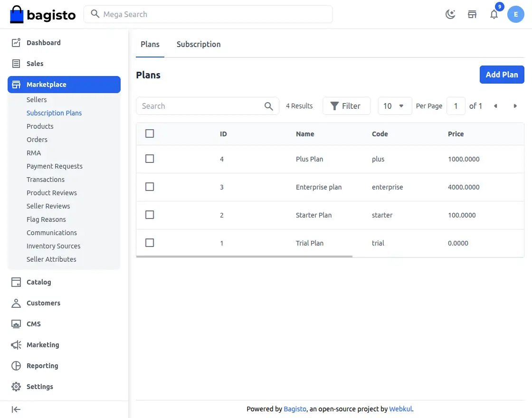This screenshot has height=418, width=532.
Task: Select the Dashboard icon in the sidebar
Action: point(16,42)
